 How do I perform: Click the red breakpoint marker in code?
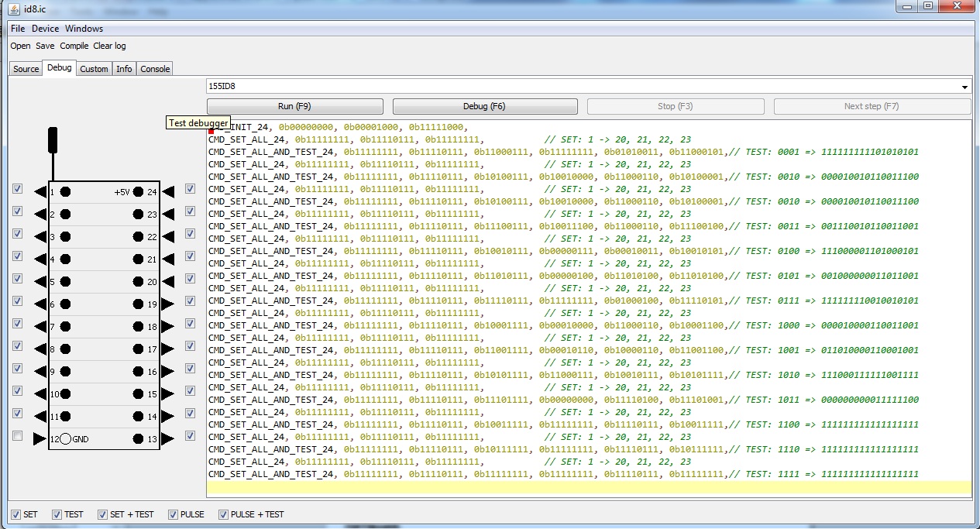coord(211,131)
